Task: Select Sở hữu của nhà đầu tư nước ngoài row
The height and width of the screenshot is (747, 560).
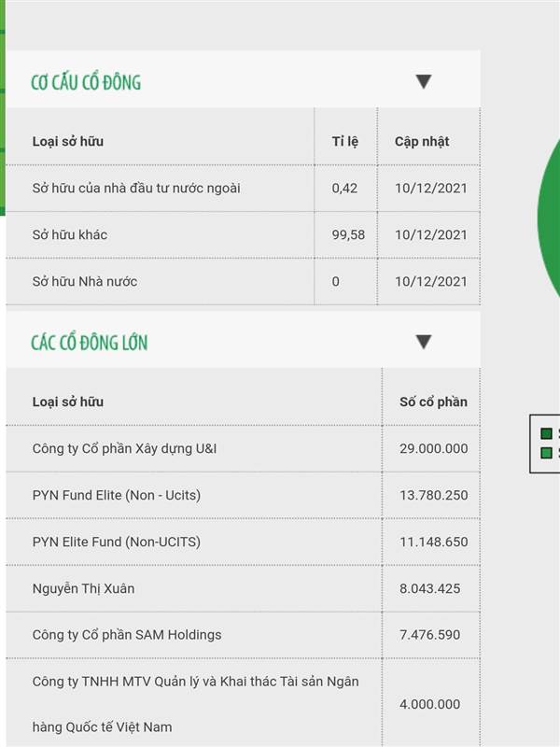Action: tap(243, 189)
